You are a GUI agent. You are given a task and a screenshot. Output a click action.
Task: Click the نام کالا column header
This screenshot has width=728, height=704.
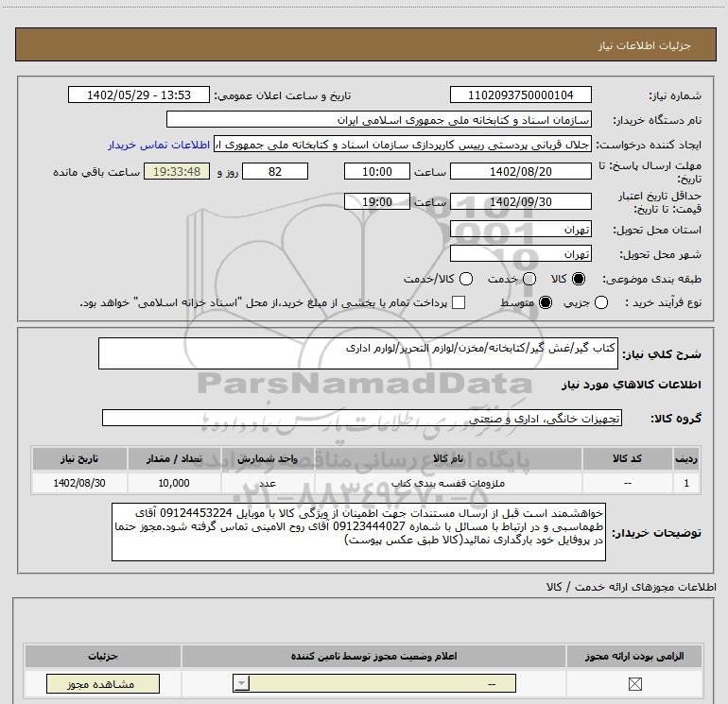coord(448,458)
